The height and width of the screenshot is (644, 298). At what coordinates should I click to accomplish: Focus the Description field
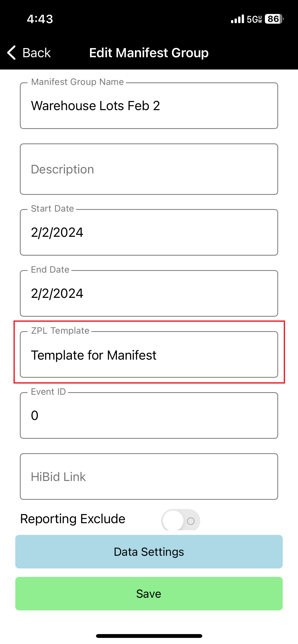[x=149, y=169]
